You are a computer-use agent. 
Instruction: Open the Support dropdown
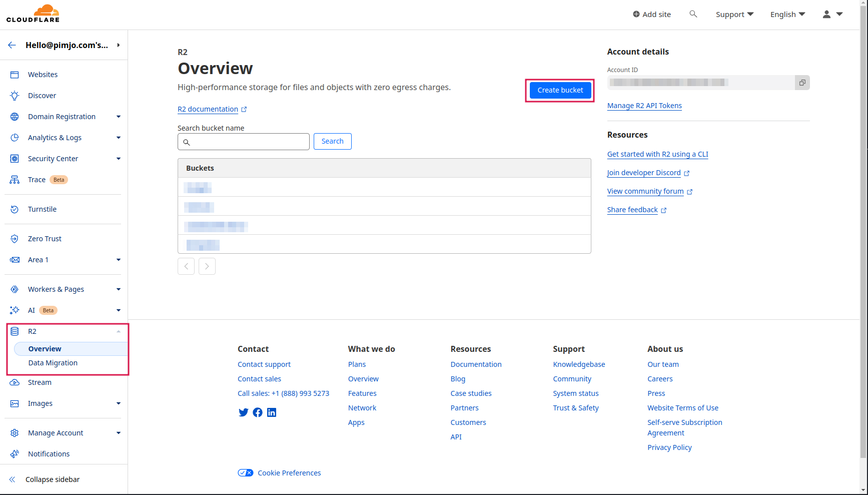tap(734, 15)
